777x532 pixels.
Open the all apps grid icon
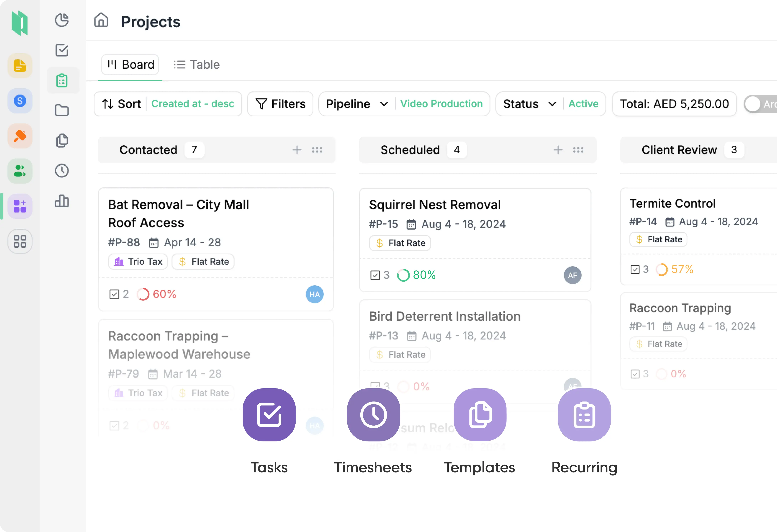click(20, 241)
